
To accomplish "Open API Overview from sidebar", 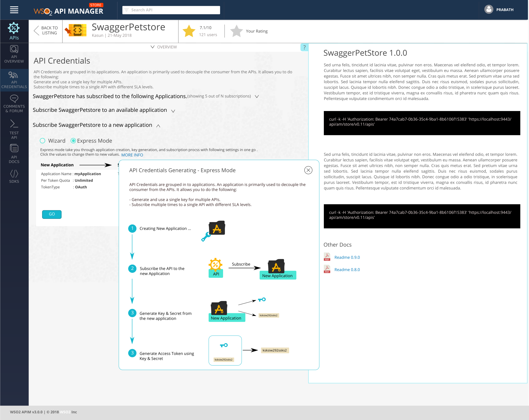I will point(14,54).
